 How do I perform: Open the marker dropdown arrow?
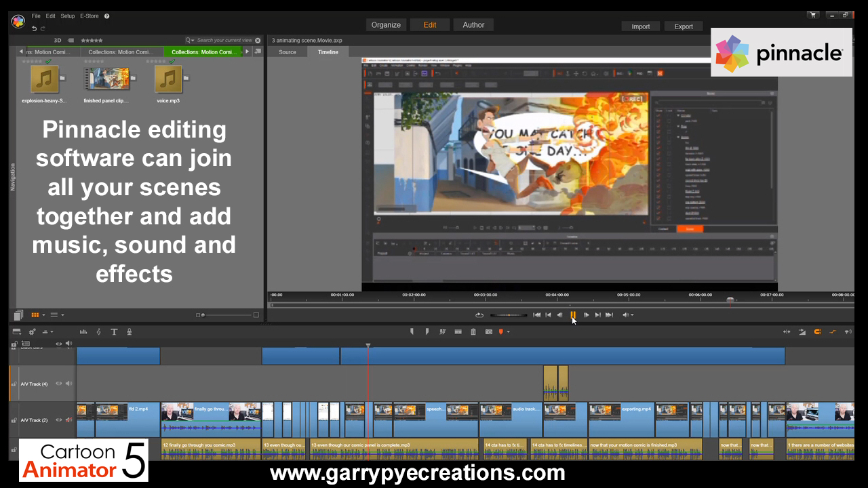click(x=508, y=332)
